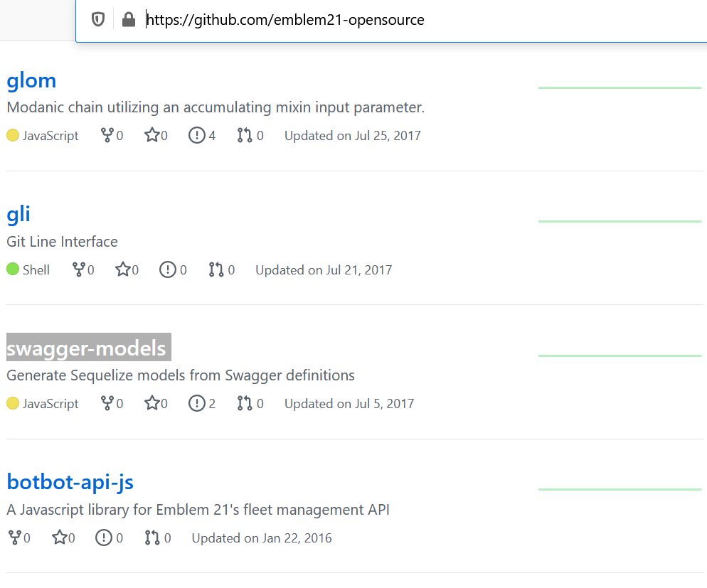Click the pull requests icon for glom
The width and height of the screenshot is (707, 588).
245,135
